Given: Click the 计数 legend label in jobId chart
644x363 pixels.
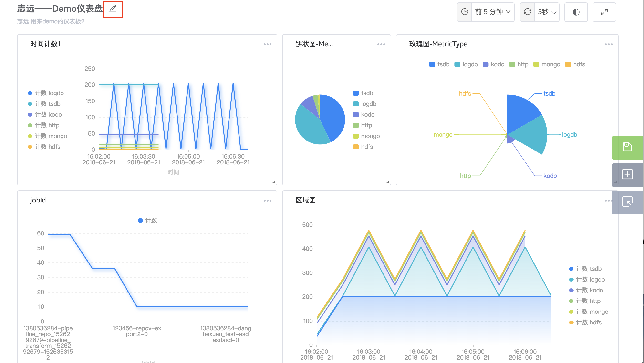Looking at the screenshot, I should [x=151, y=220].
